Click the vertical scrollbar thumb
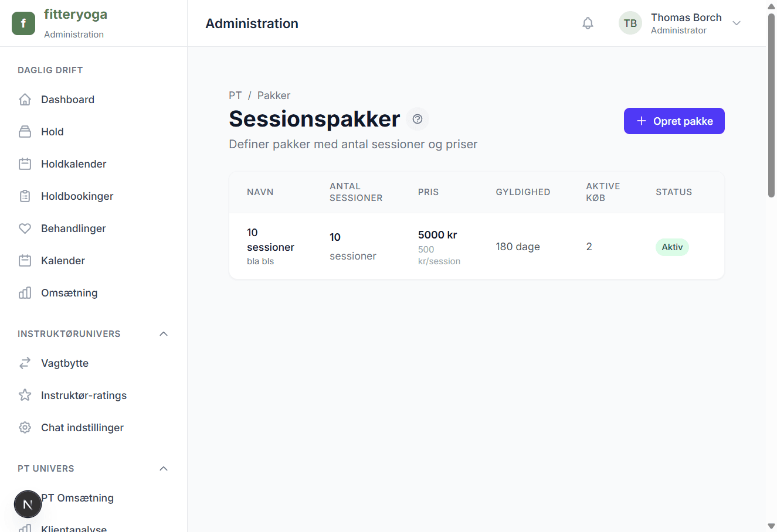The width and height of the screenshot is (777, 532). tap(771, 100)
